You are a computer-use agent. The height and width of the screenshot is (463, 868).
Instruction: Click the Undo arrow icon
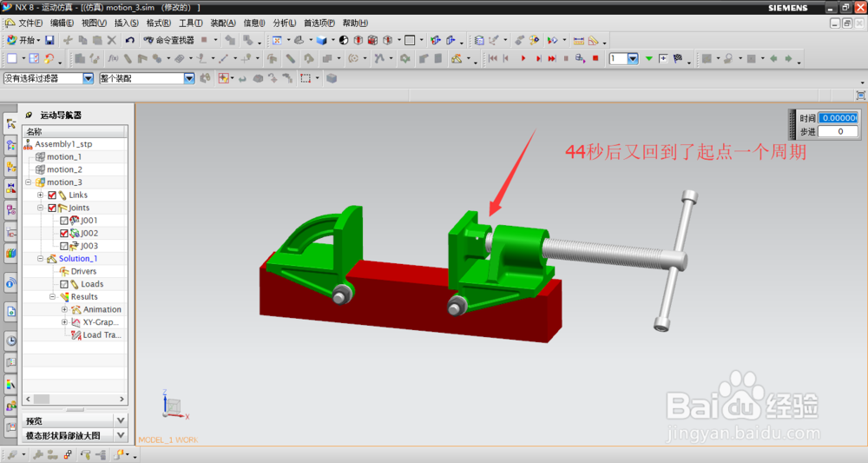(129, 40)
